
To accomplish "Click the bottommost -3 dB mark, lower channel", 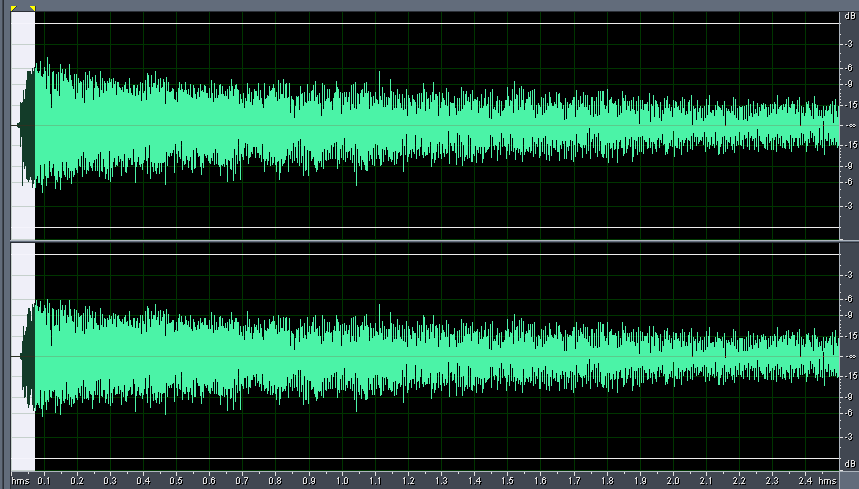I will coord(848,437).
